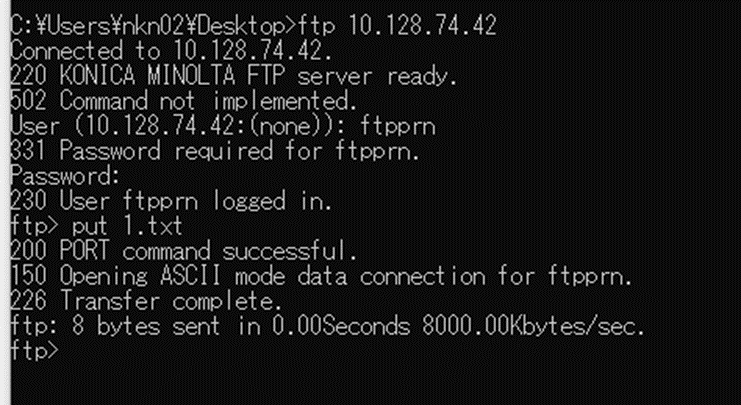This screenshot has width=741, height=405.
Task: Click the '150 Opening ASCII mode data connection' line
Action: [x=321, y=276]
